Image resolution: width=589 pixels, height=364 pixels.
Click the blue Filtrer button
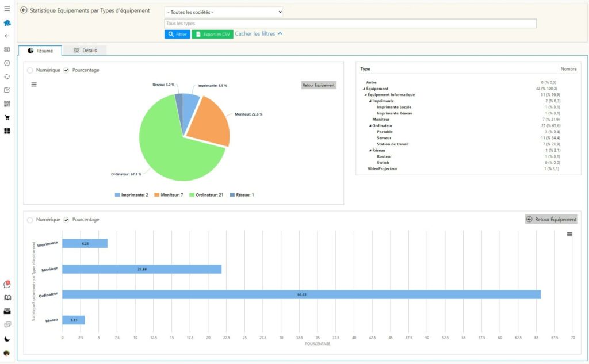click(177, 35)
